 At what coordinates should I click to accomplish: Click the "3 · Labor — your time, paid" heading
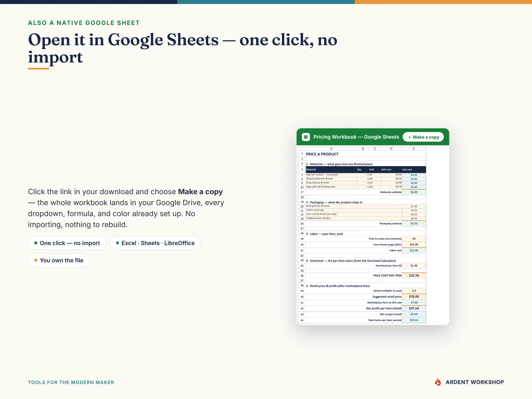tap(324, 234)
